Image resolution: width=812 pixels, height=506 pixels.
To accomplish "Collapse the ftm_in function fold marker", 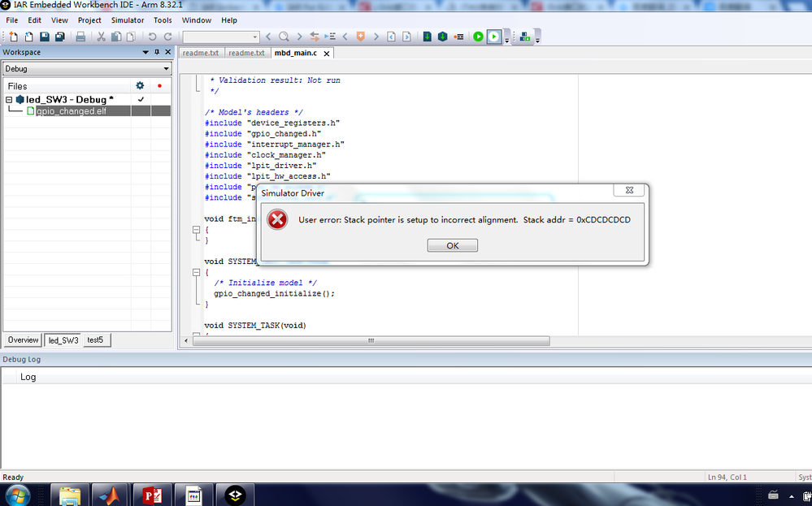I will click(196, 229).
